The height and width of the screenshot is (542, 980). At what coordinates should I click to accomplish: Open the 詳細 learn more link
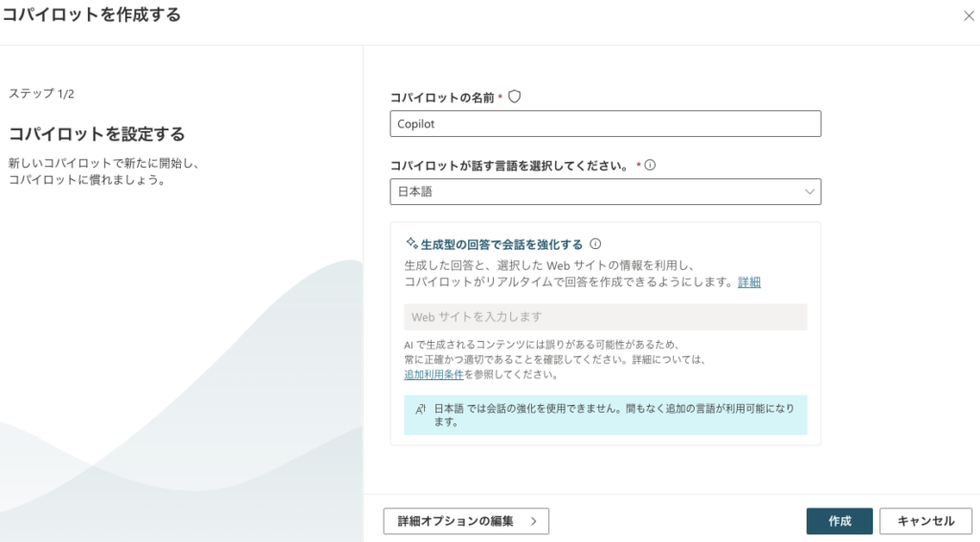pos(749,282)
